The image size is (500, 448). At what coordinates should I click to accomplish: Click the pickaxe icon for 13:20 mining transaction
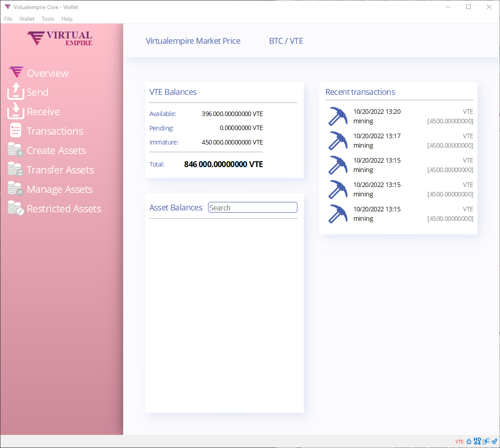pyautogui.click(x=338, y=116)
